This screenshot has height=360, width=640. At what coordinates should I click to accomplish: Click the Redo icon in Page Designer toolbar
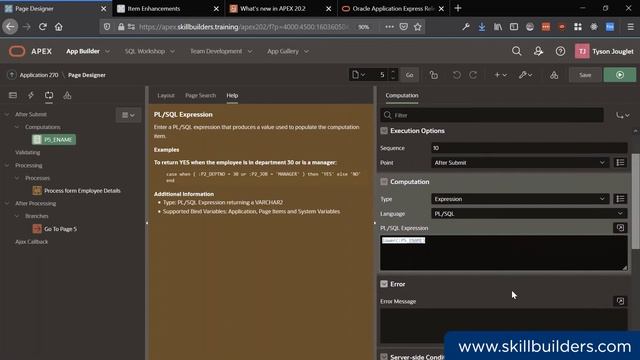point(473,75)
